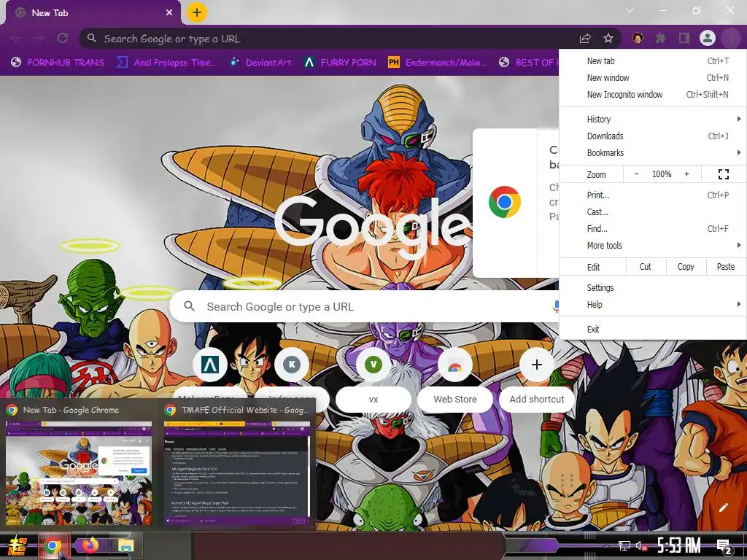Image resolution: width=747 pixels, height=560 pixels.
Task: Click the Google search box on the page
Action: pos(365,306)
